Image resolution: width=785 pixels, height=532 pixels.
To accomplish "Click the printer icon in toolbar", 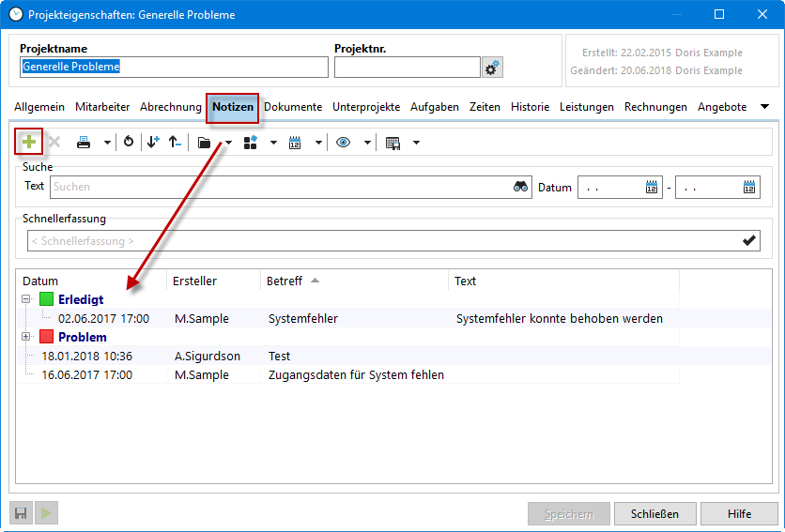I will pos(84,143).
